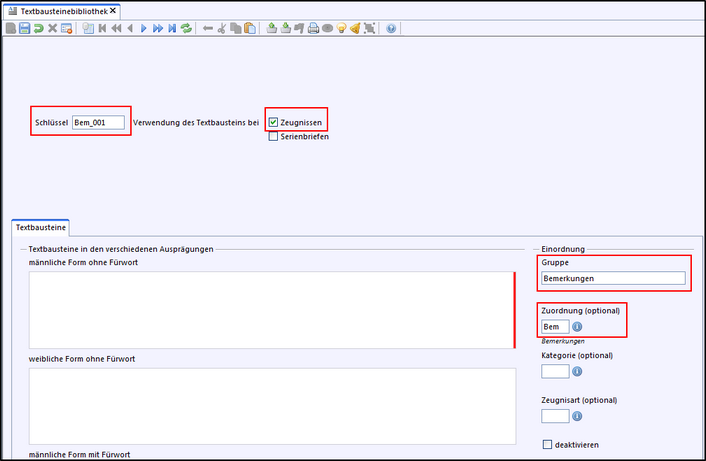Close the Textbausteinebibliothek tab
Image resolution: width=706 pixels, height=461 pixels.
(113, 10)
